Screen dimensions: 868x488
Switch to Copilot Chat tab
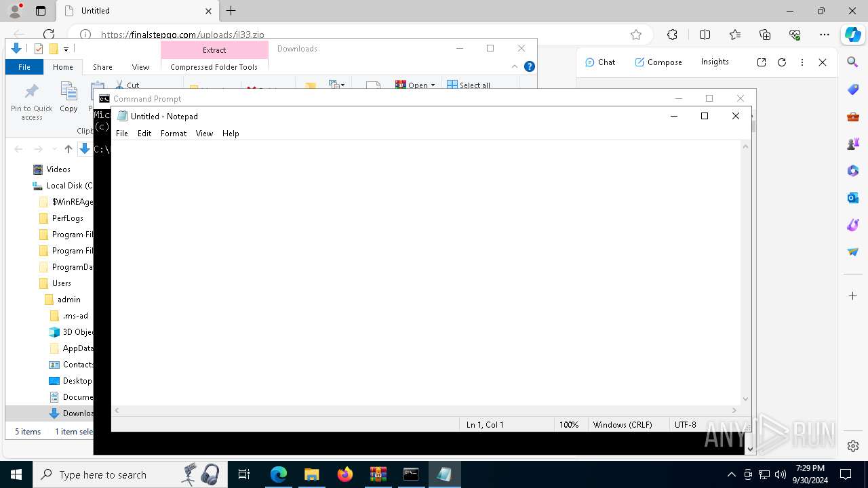coord(600,62)
